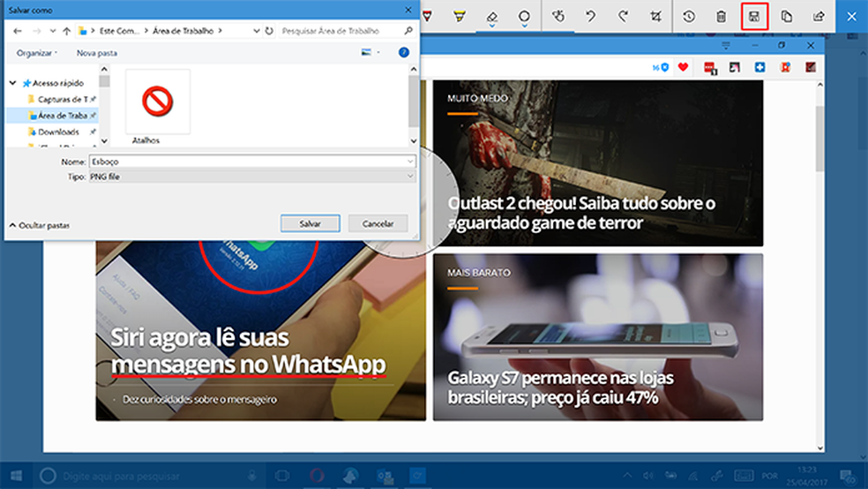Redo the sketch stroke
The image size is (868, 489).
pyautogui.click(x=624, y=17)
